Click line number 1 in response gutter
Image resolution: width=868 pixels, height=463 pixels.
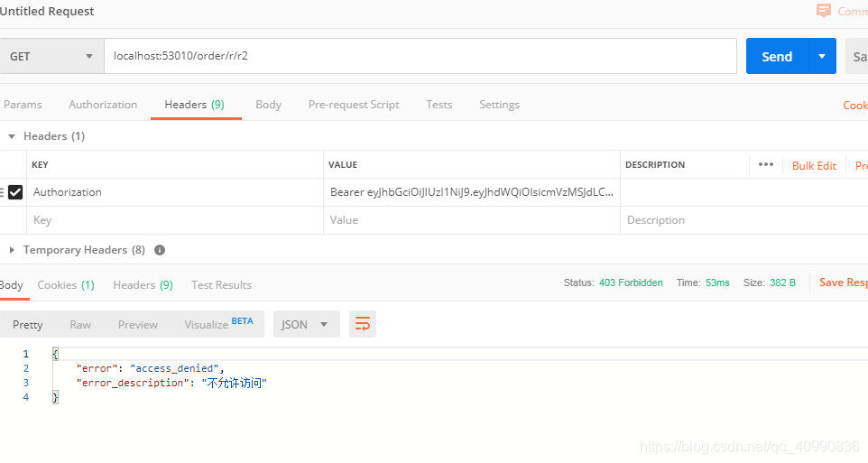25,354
